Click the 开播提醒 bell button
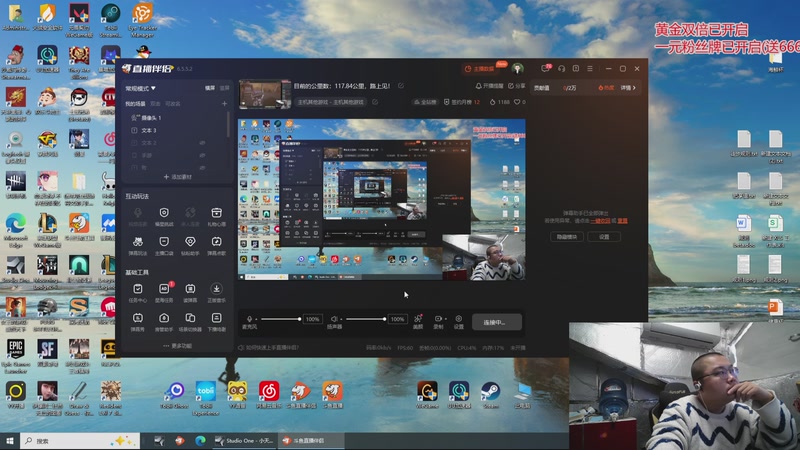Image resolution: width=800 pixels, height=450 pixels. coord(489,86)
